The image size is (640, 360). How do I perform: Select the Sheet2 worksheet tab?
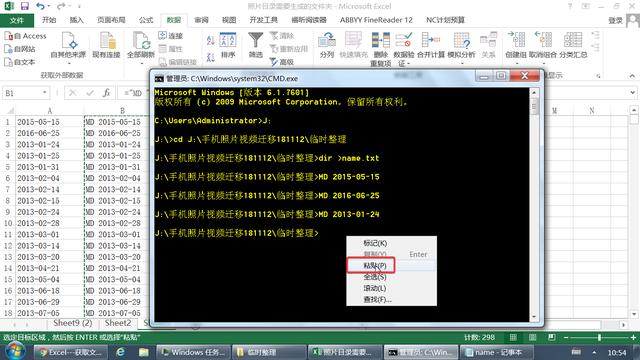coord(118,323)
